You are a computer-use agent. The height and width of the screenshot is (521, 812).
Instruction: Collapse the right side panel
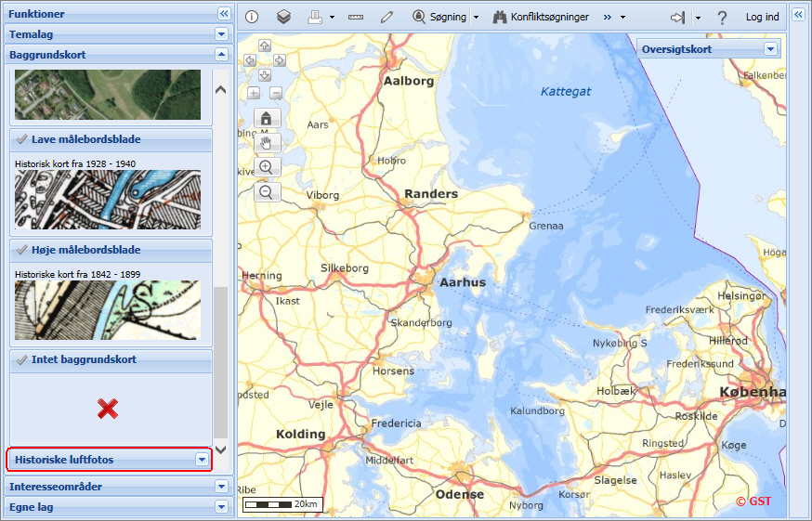click(799, 15)
